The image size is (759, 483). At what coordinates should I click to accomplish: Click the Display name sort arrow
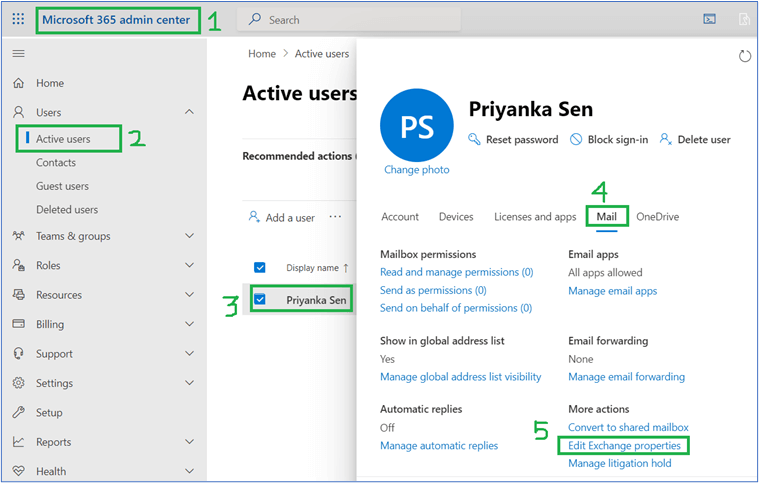click(x=346, y=268)
